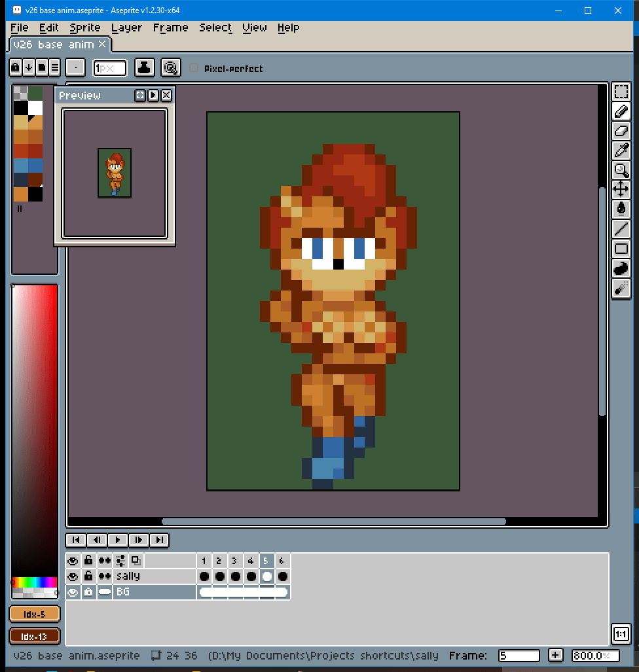Select the Pencil tool
The image size is (639, 672).
621,112
